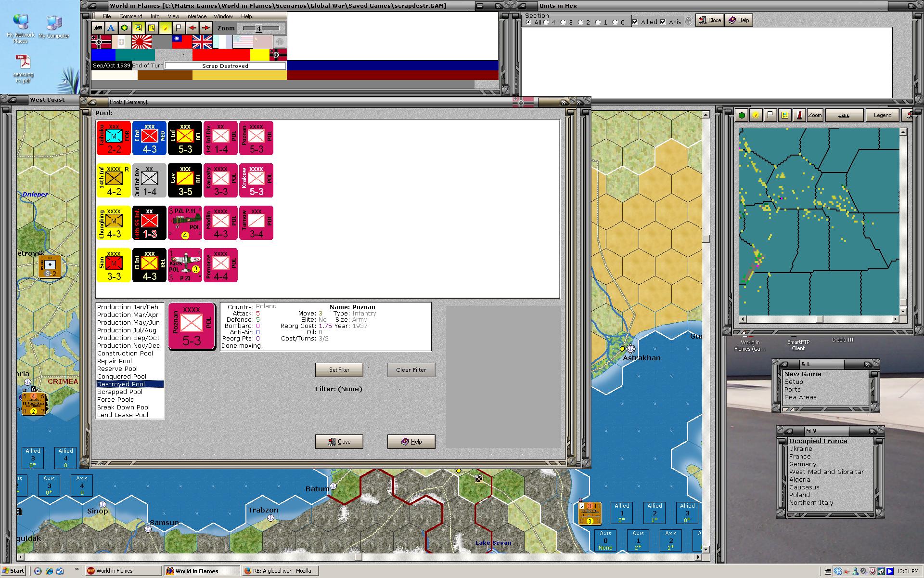Open samsung tv.pdf desktop icon
This screenshot has height=578, width=924.
23,69
